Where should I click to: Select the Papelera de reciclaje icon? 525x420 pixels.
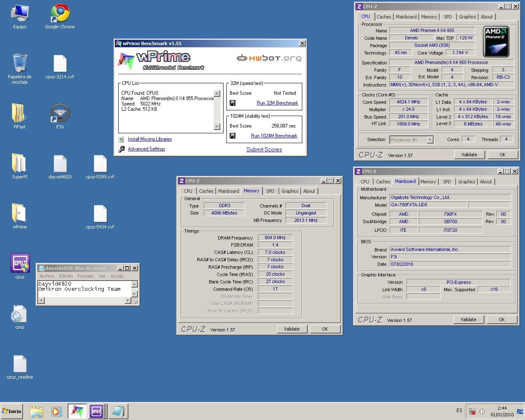(20, 68)
